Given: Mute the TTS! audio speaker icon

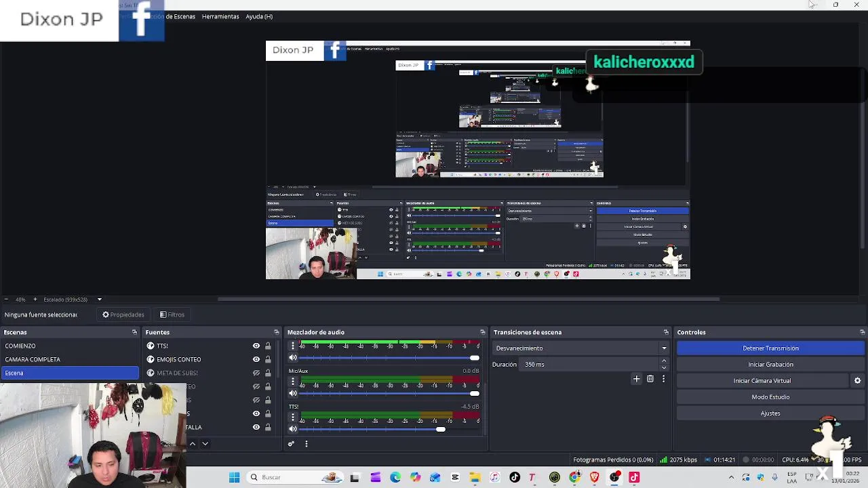Looking at the screenshot, I should pos(293,428).
